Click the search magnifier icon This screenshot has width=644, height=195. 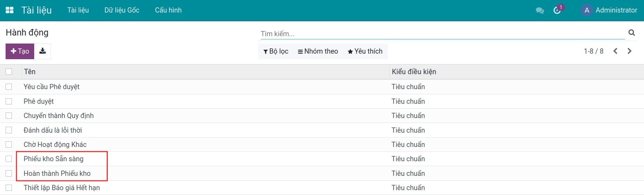point(631,33)
